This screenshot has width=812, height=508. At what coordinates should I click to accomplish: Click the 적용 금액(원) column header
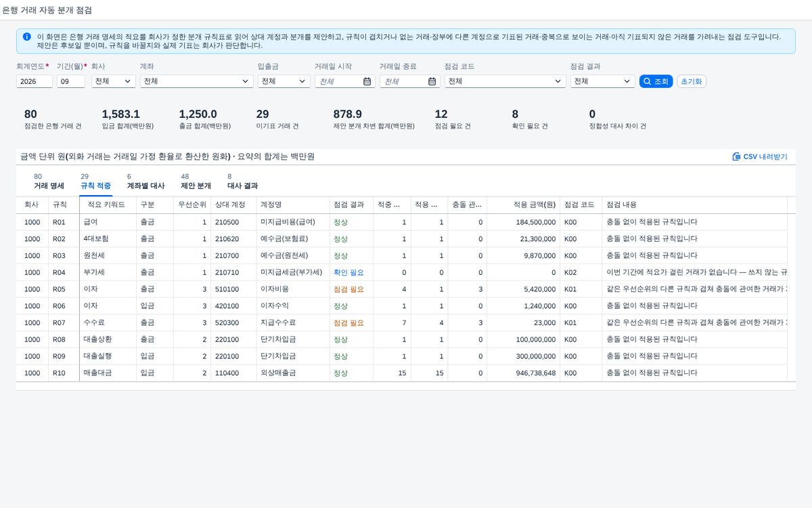click(524, 205)
